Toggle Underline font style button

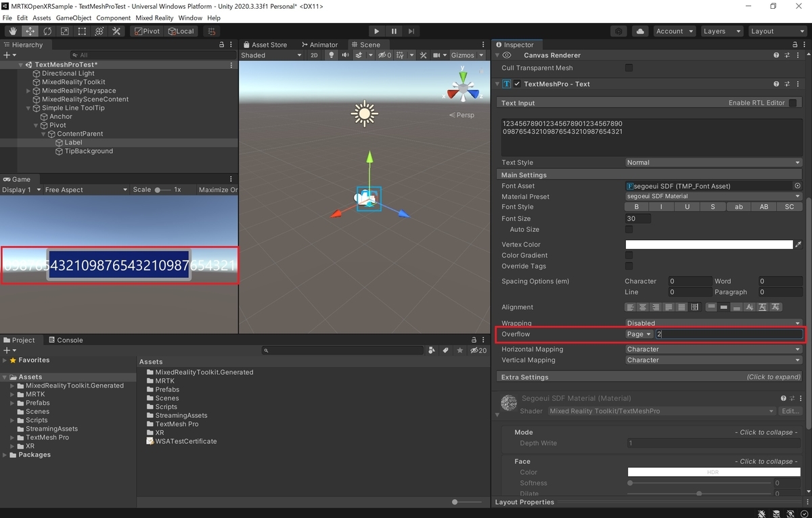(x=687, y=207)
